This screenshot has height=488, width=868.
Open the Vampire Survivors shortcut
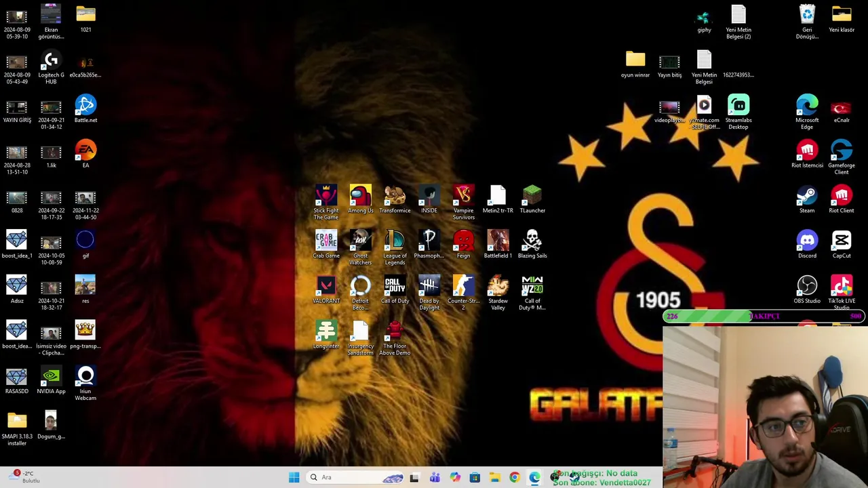point(464,202)
